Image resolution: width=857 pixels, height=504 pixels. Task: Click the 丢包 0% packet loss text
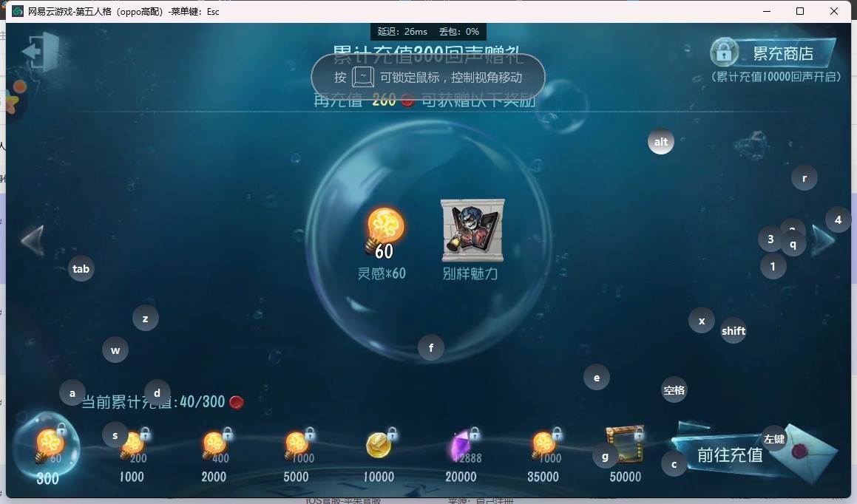pyautogui.click(x=459, y=32)
